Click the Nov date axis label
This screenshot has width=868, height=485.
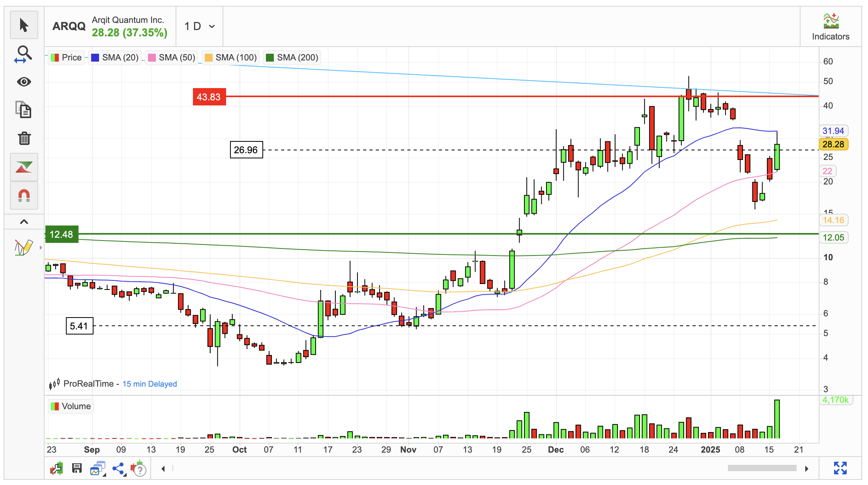tap(408, 449)
